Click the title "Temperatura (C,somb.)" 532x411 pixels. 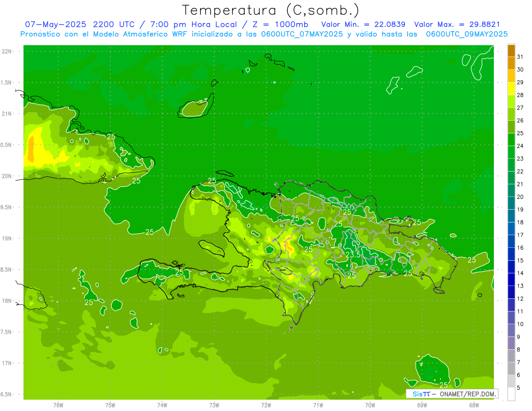tap(271, 10)
